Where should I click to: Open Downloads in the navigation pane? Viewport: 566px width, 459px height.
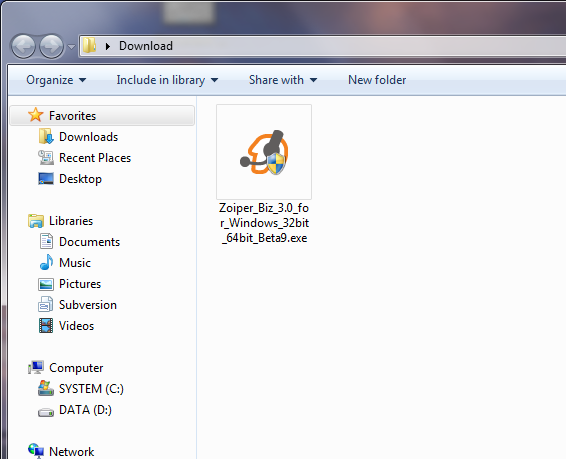88,137
